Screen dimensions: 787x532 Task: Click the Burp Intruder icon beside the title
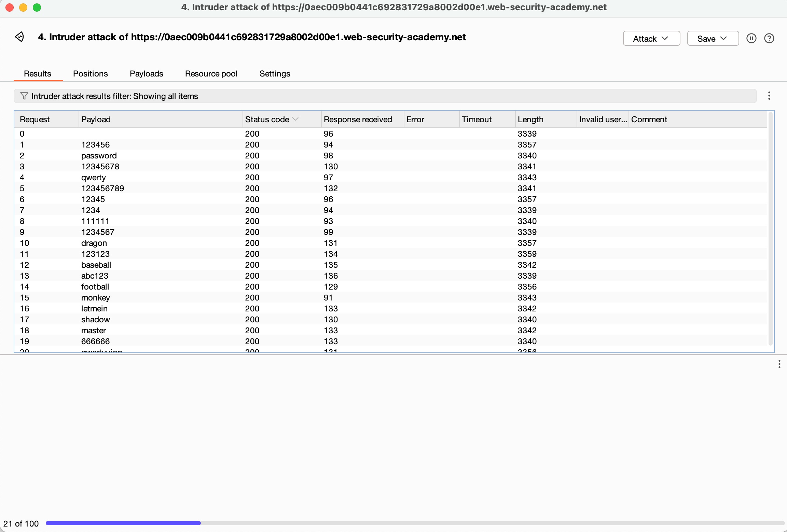19,37
